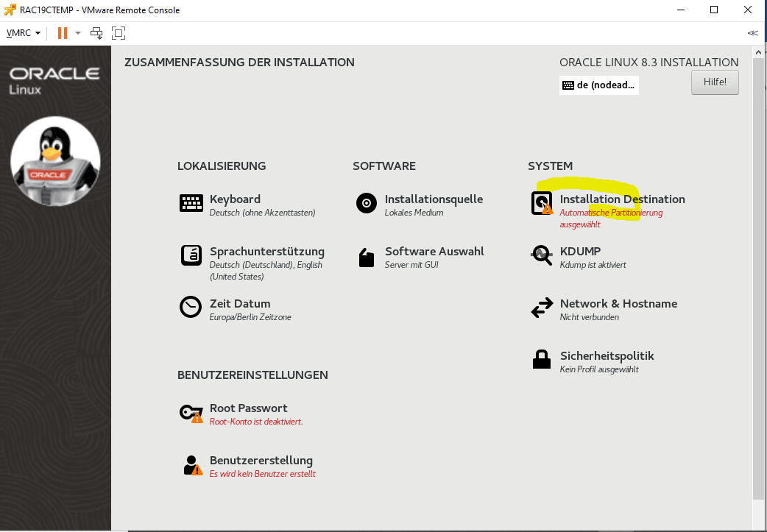This screenshot has width=767, height=532.
Task: Click the Software Auswahl package icon
Action: 367,257
